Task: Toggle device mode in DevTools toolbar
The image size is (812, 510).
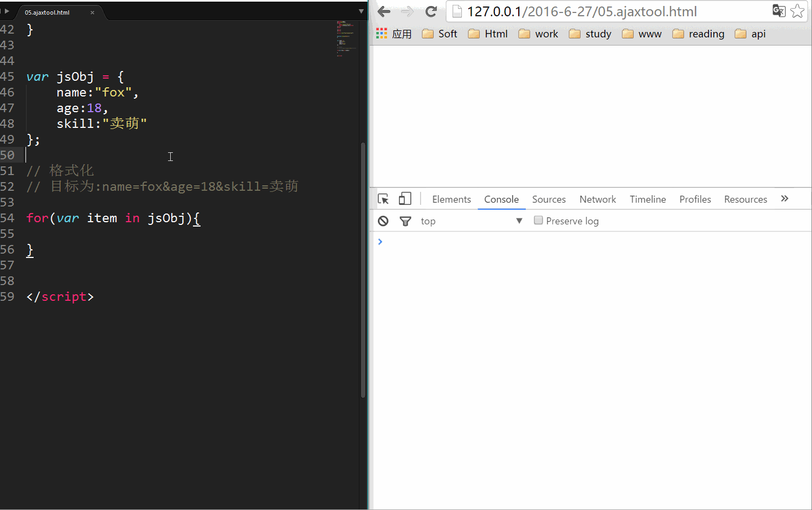Action: point(405,199)
